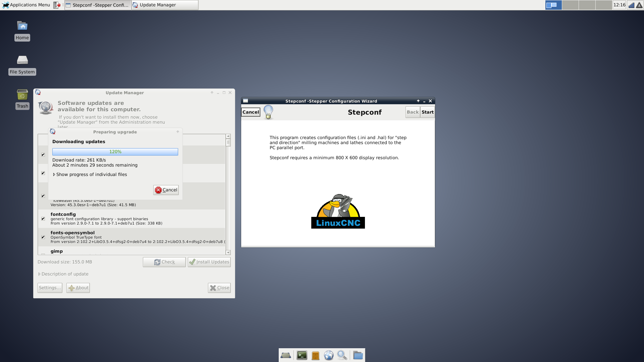This screenshot has width=644, height=362.
Task: Cancel the download in Preparing upgrade
Action: click(x=166, y=190)
